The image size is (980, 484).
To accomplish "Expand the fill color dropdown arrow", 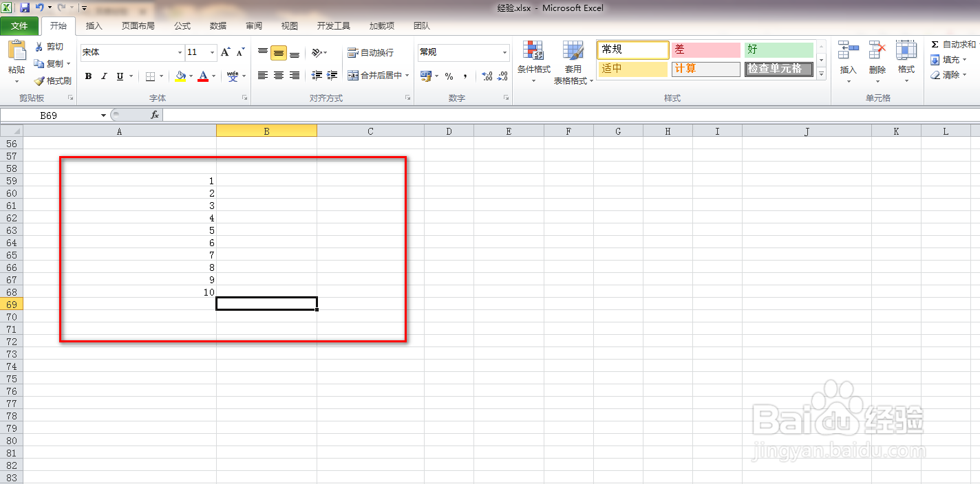I will pos(191,76).
